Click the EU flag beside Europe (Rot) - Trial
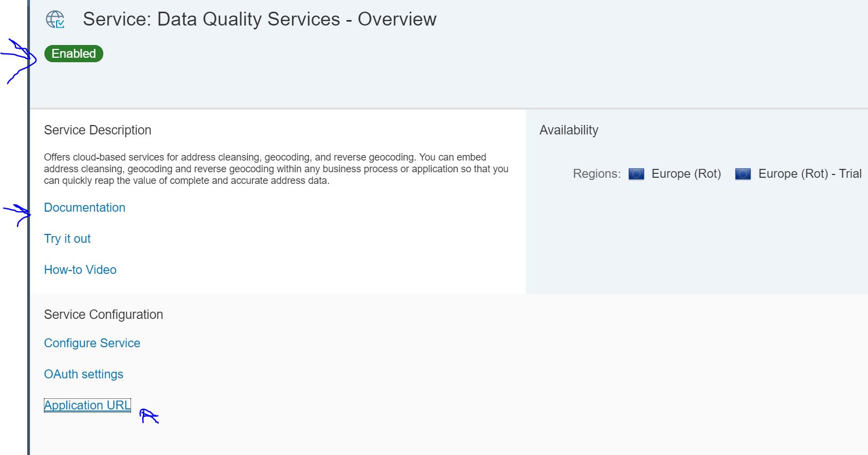This screenshot has height=455, width=868. 742,174
